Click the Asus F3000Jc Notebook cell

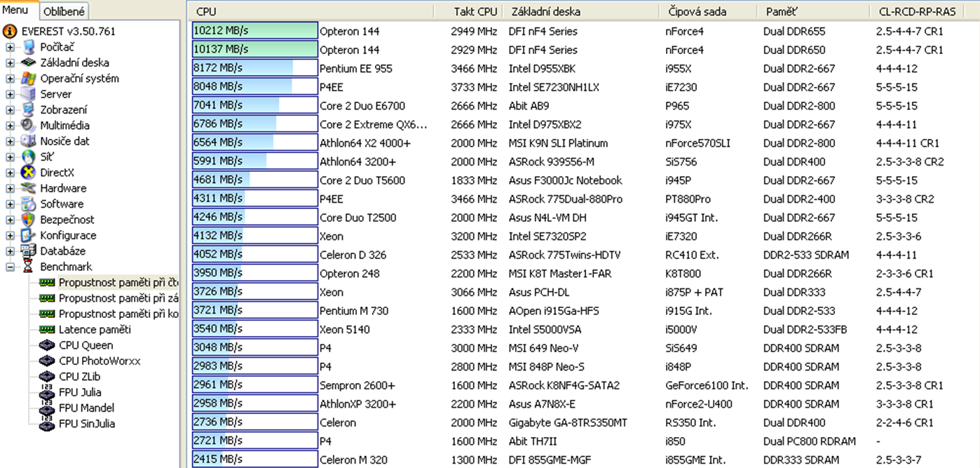pyautogui.click(x=565, y=180)
